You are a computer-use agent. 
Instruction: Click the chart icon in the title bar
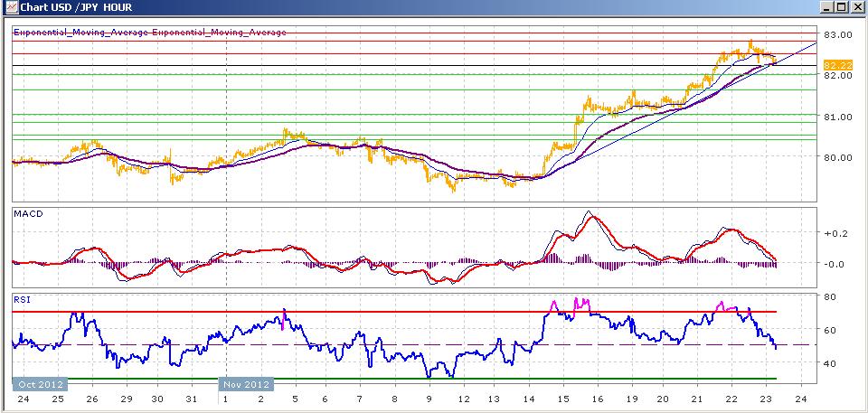coord(10,7)
